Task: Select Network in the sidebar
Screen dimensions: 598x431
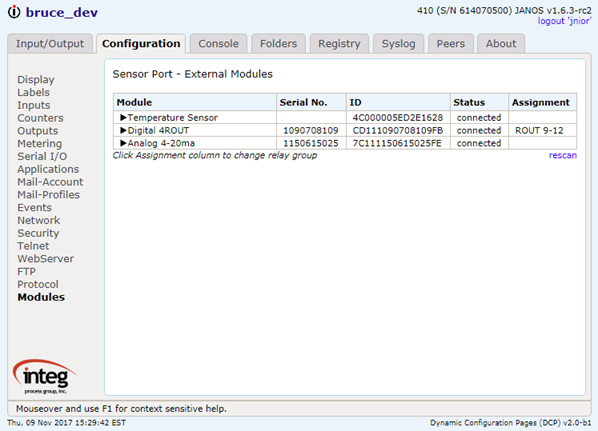Action: click(39, 220)
